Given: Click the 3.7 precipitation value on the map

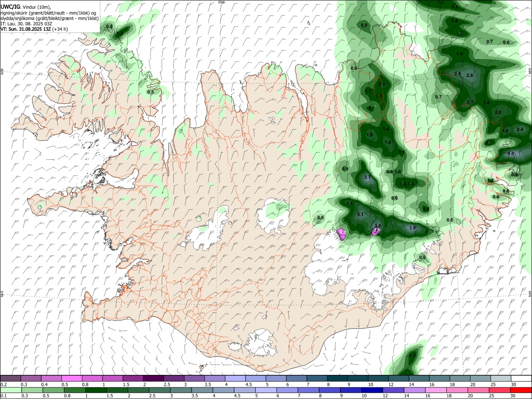Looking at the screenshot, I should 367,177.
